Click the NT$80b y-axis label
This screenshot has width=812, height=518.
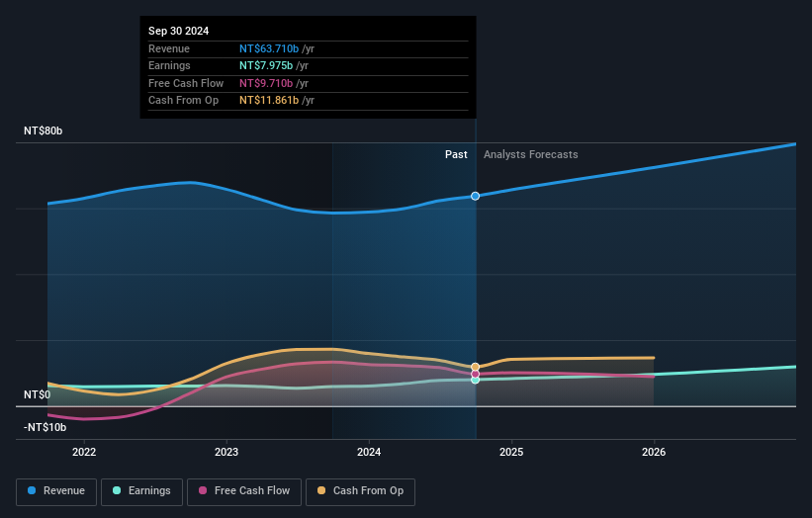click(43, 130)
